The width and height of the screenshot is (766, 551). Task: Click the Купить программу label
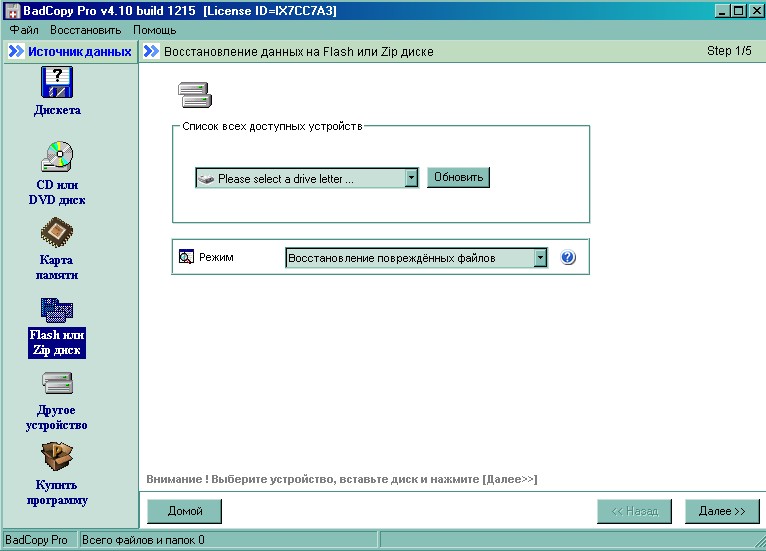click(x=57, y=492)
